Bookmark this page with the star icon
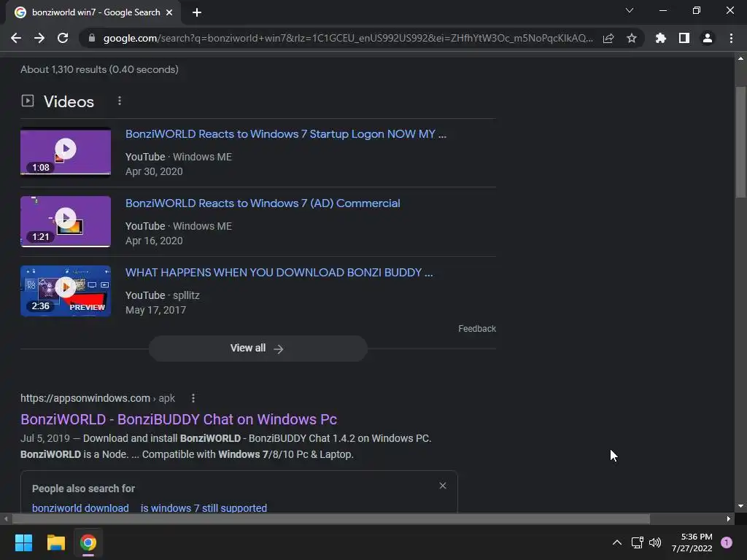The height and width of the screenshot is (560, 747). [x=632, y=38]
